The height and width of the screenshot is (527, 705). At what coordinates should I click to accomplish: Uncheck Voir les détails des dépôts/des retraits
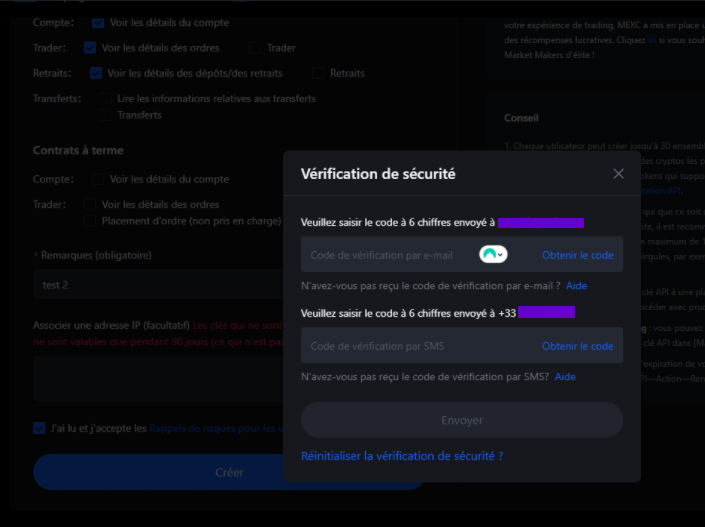click(x=96, y=73)
